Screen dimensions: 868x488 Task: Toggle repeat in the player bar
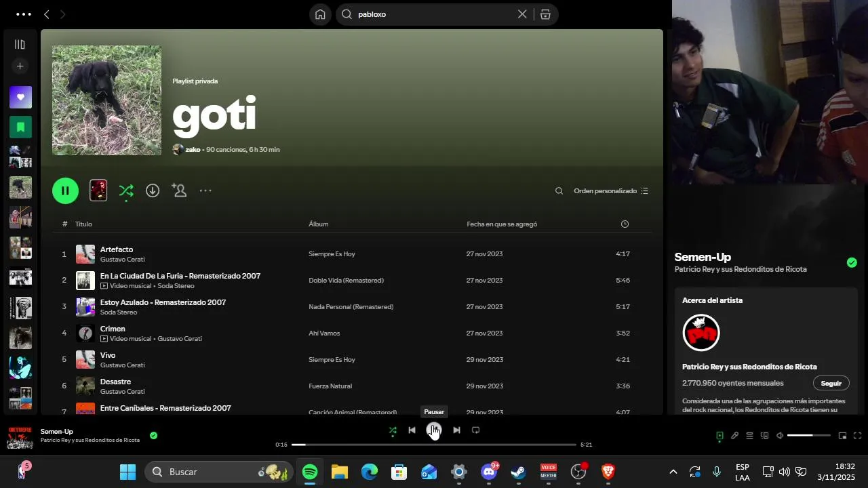point(475,430)
